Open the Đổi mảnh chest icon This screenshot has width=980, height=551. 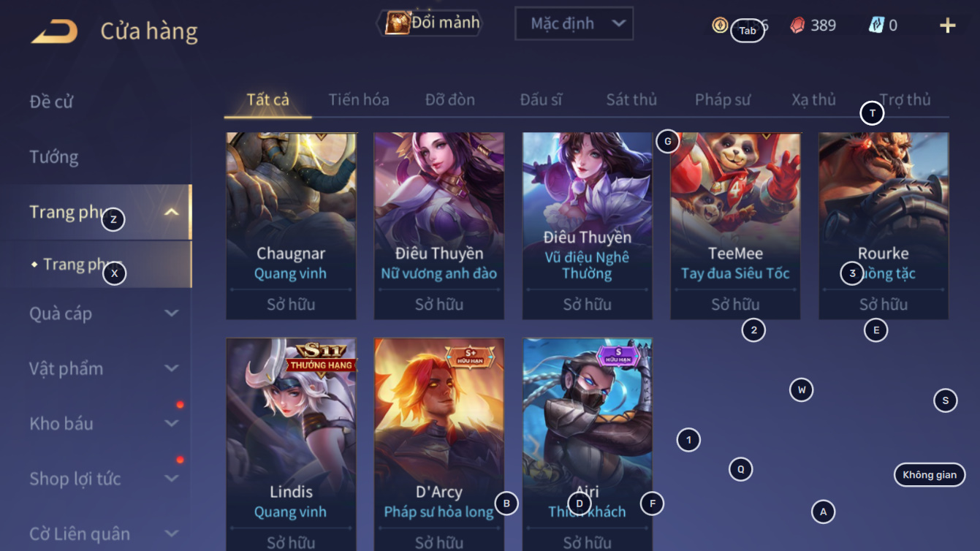pos(397,23)
